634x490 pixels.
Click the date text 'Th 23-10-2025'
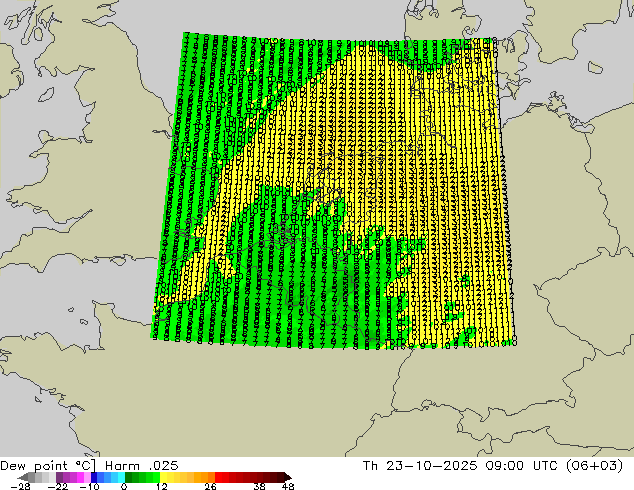click(420, 466)
